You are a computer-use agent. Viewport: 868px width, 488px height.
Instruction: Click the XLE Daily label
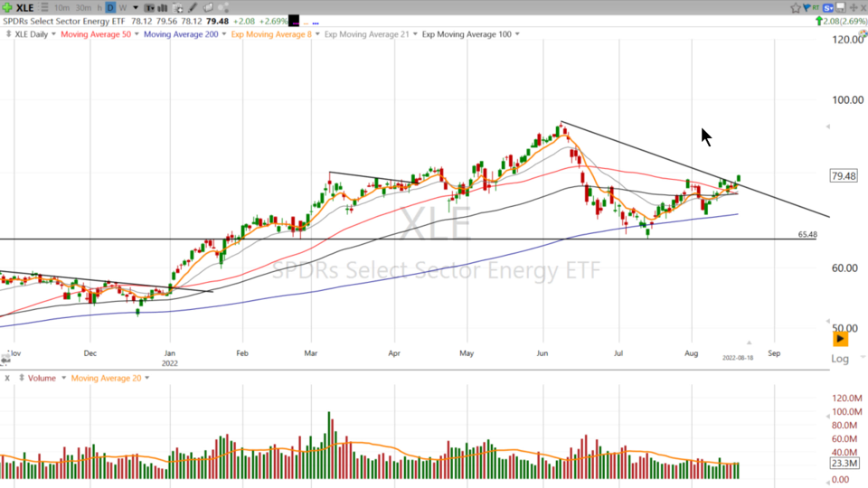coord(31,34)
